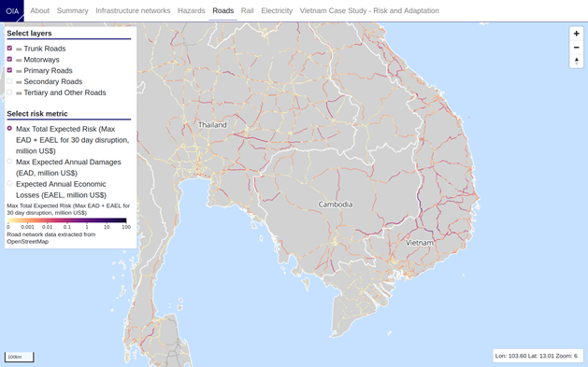Click the 100km map scale bar
The height and width of the screenshot is (367, 588).
pos(19,357)
